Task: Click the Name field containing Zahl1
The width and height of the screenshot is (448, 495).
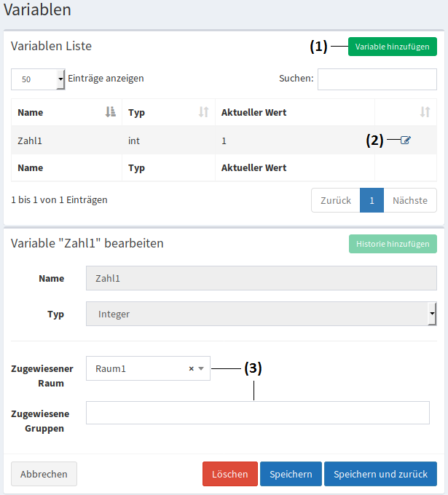Action: (261, 278)
